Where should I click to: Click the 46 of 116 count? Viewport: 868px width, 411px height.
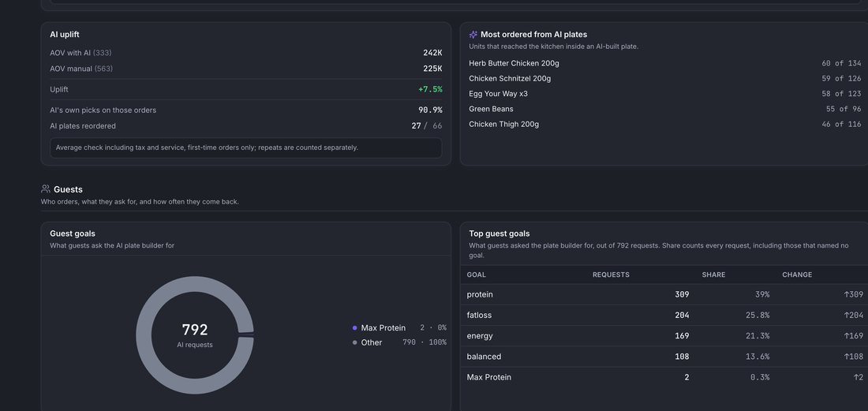coord(841,125)
